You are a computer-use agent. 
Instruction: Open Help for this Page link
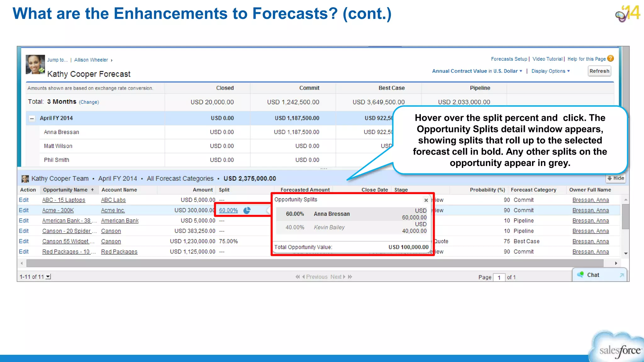(x=586, y=59)
